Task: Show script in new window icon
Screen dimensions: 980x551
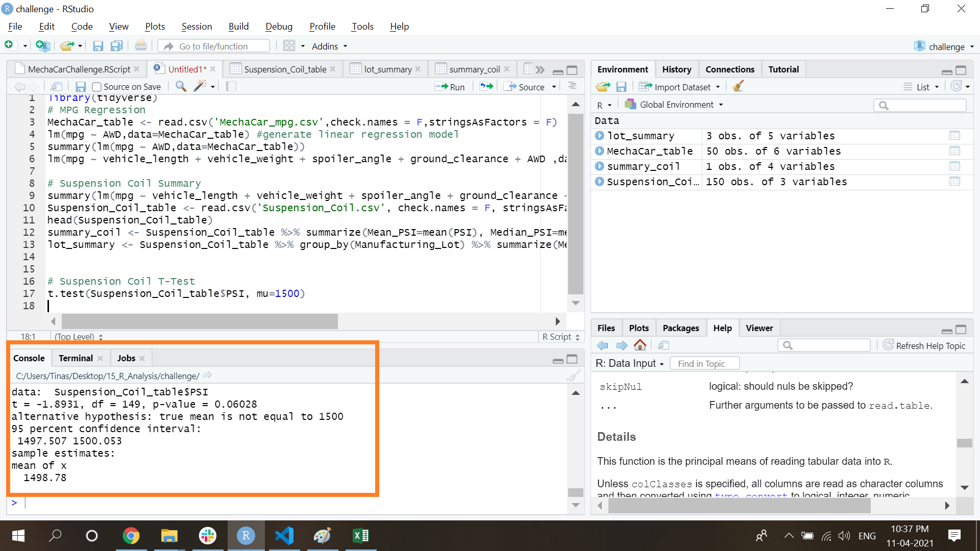Action: (57, 87)
